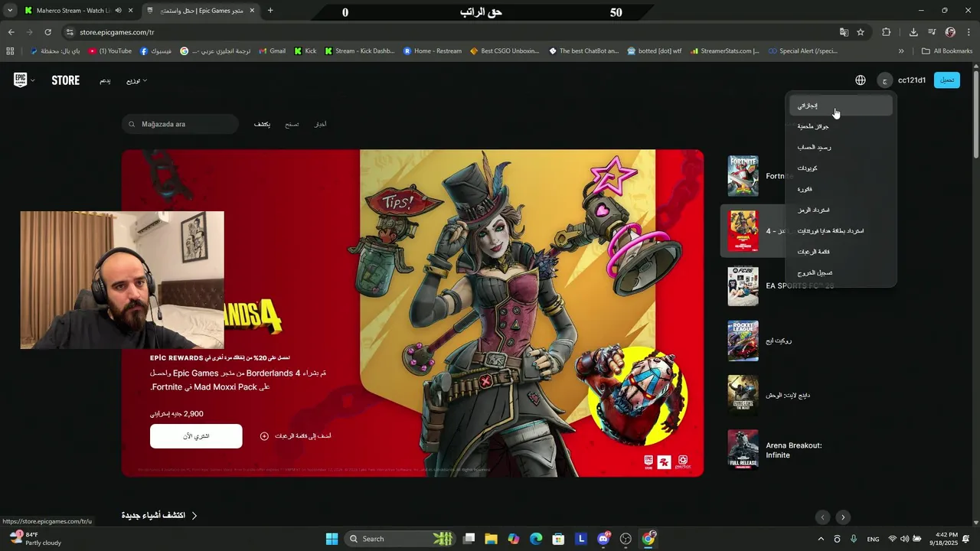
Task: Bookmark this page with the star icon
Action: [x=861, y=32]
